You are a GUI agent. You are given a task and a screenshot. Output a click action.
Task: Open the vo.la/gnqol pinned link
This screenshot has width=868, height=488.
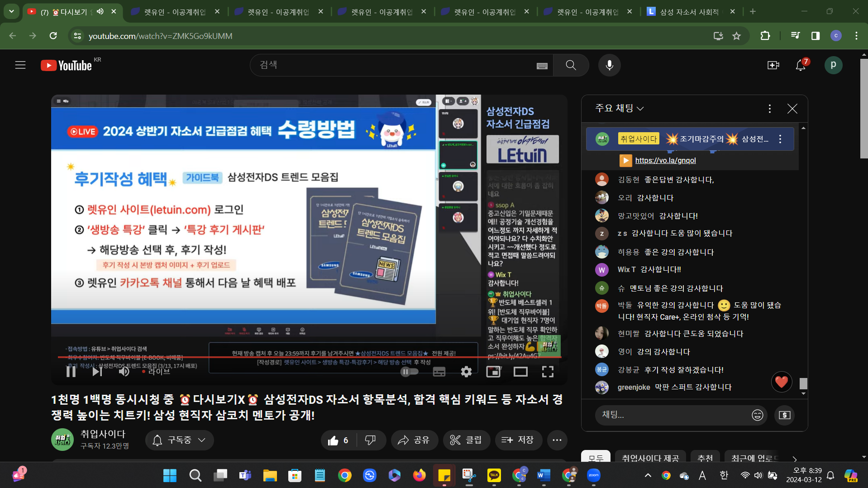pos(665,160)
